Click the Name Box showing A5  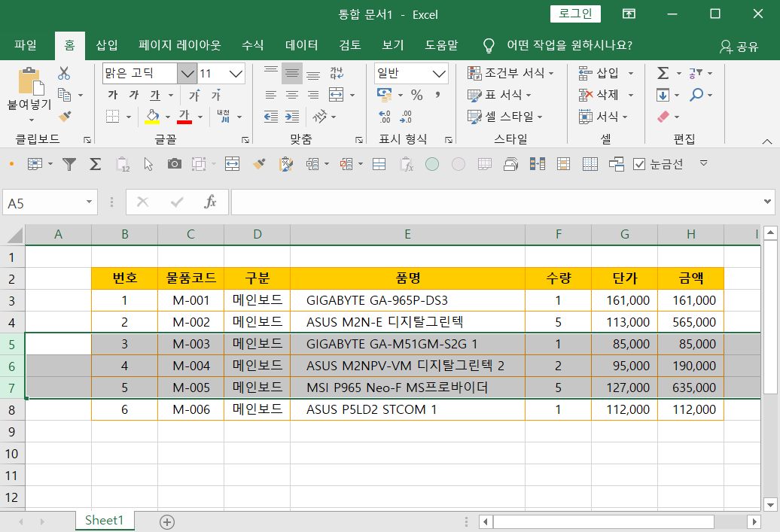pos(50,203)
